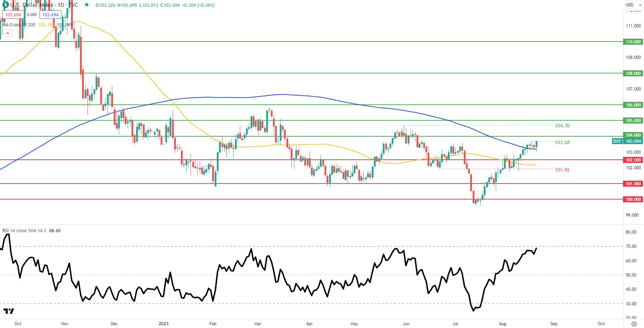Click the blue 103.694 buy price button

pyautogui.click(x=50, y=15)
